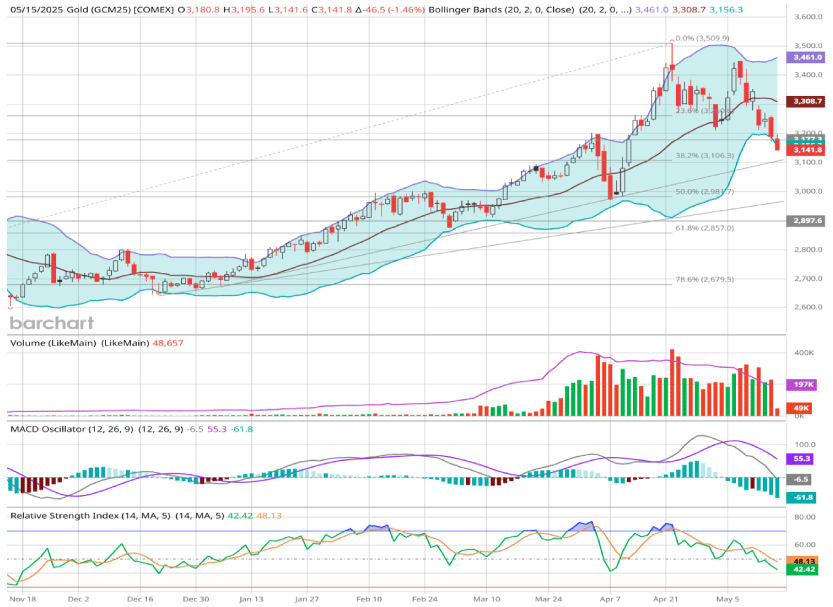The height and width of the screenshot is (607, 833).
Task: Click the barchart logo watermark
Action: 52,322
